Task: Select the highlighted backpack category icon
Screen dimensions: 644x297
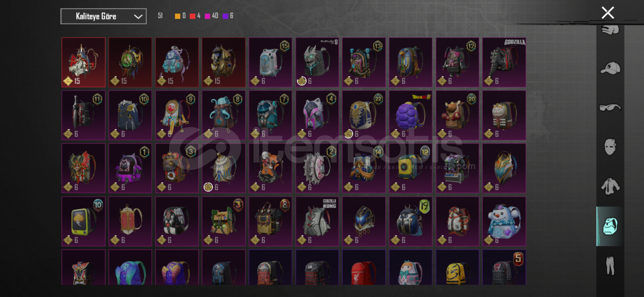Action: 610,226
